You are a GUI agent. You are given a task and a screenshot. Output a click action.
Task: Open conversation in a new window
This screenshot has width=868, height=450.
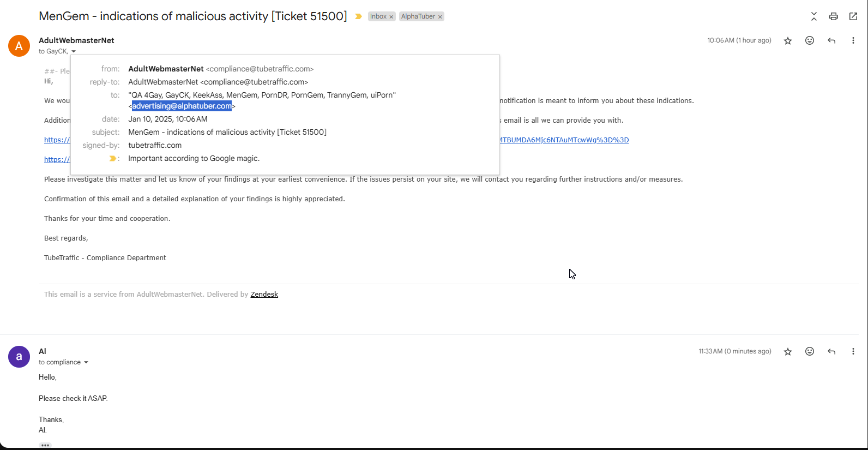[853, 16]
